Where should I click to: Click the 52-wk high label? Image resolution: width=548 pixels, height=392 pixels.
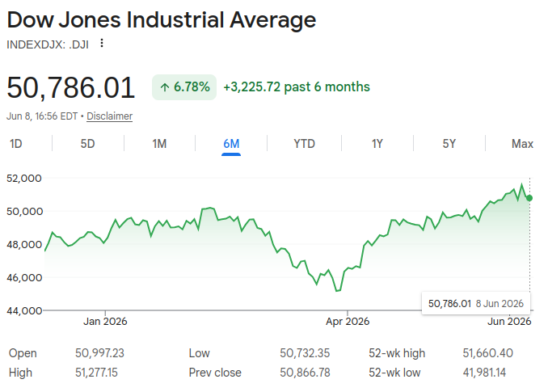397,353
